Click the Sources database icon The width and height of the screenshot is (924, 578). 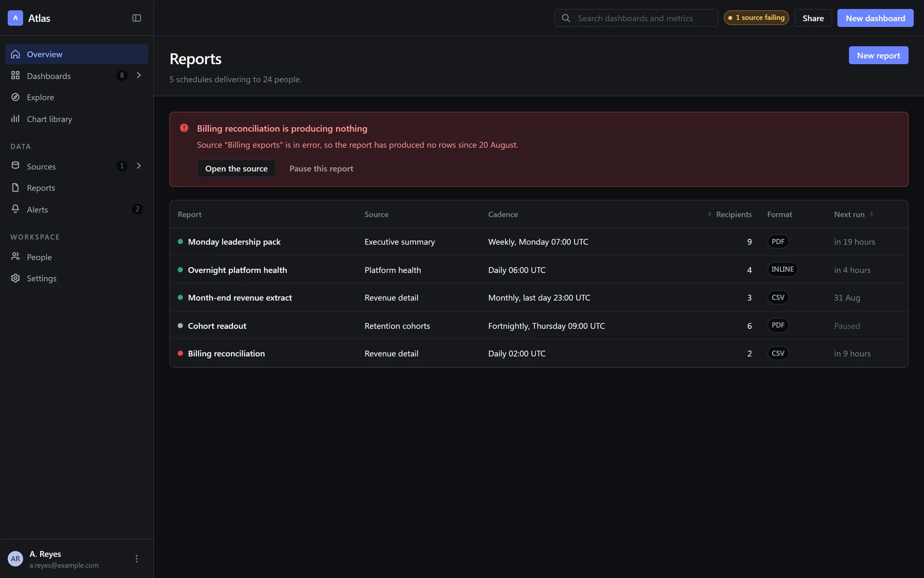click(x=15, y=166)
